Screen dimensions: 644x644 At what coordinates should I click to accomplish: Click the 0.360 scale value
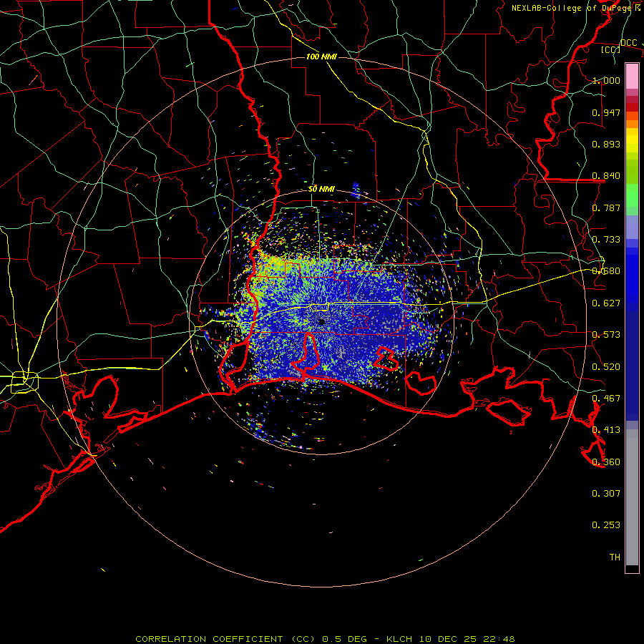coord(606,462)
